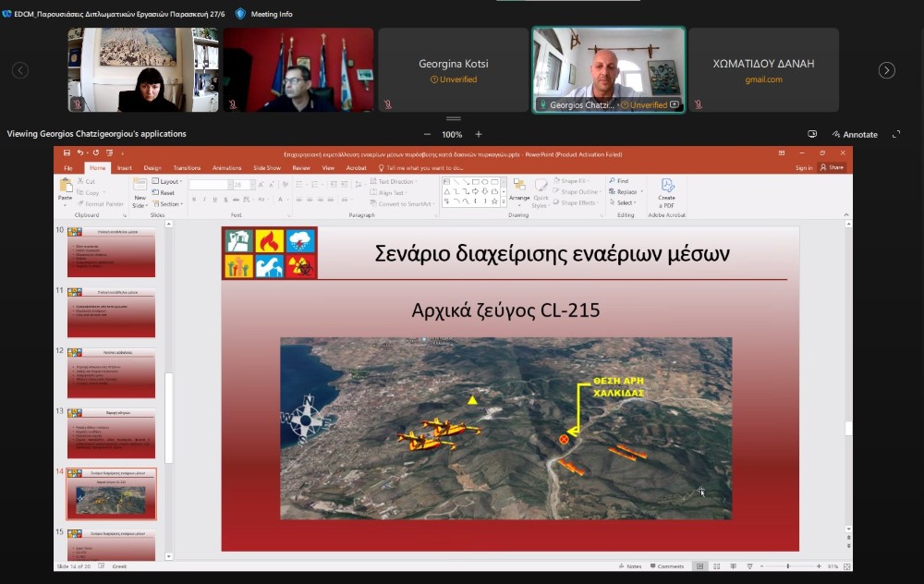Switch to the Slide Show tab
The image size is (924, 584).
[x=266, y=168]
